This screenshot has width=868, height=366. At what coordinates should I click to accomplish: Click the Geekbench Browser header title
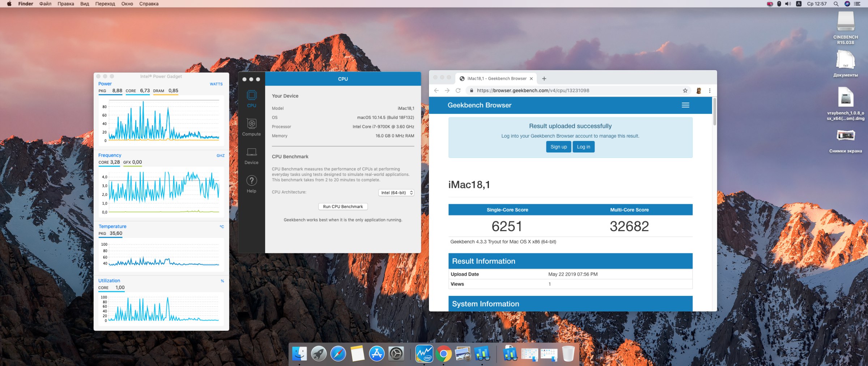[479, 105]
